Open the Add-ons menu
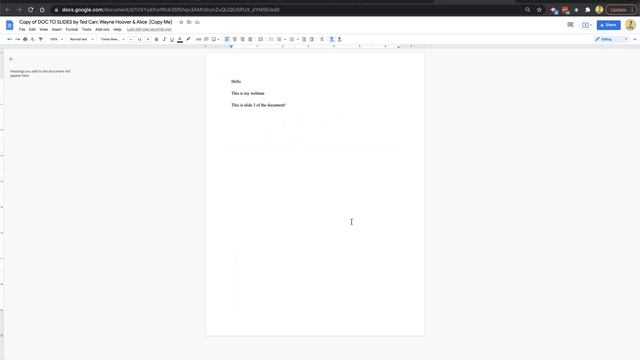The image size is (640, 360). [102, 29]
